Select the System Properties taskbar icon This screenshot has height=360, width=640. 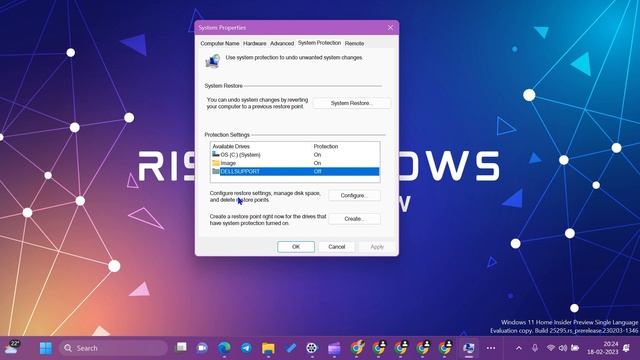coord(469,348)
